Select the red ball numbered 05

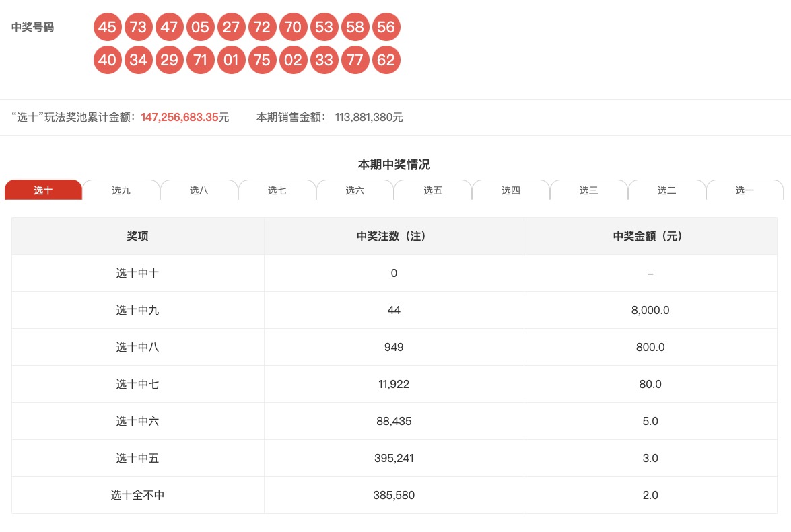tap(200, 28)
